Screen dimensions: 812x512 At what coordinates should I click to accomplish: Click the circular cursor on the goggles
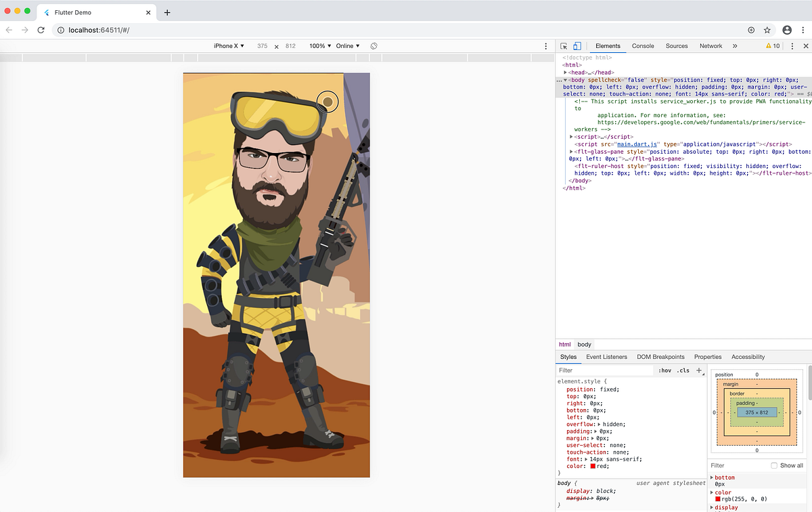(x=328, y=102)
